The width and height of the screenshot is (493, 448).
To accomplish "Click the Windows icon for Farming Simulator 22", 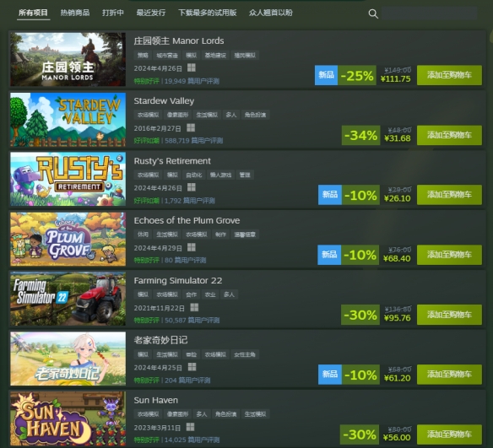I will [194, 307].
